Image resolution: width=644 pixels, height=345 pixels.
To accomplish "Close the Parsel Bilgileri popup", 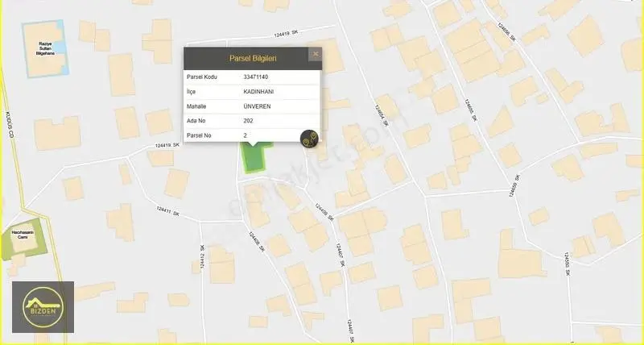I will click(x=316, y=54).
